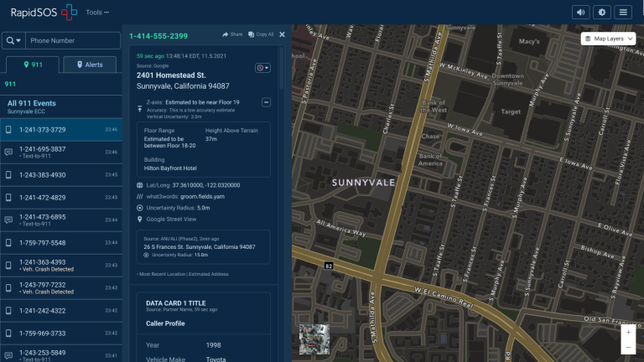Switch to the Alerts tab
This screenshot has height=362, width=644.
(x=90, y=65)
